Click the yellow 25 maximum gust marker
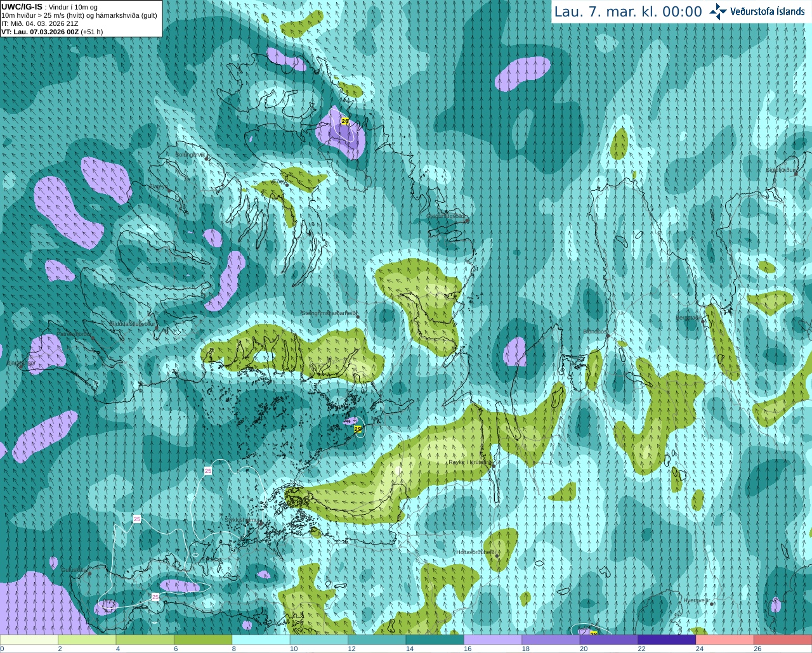The width and height of the screenshot is (812, 653). (x=358, y=429)
